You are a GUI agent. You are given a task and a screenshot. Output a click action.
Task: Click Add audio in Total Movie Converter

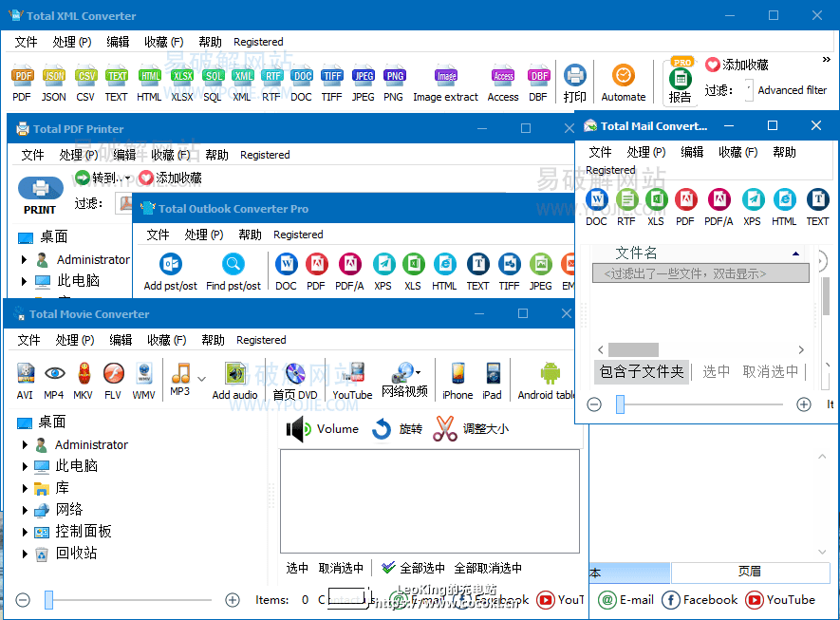[234, 381]
